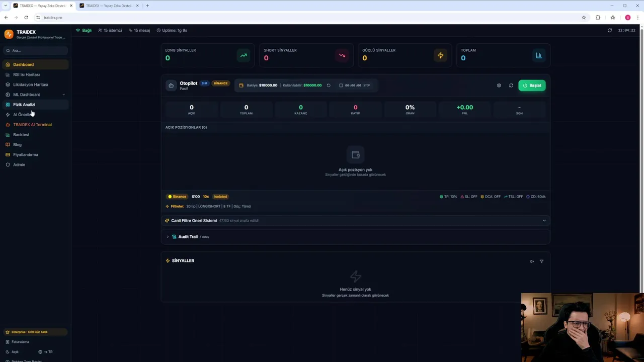
Task: Click the Blog sidebar icon
Action: click(x=8, y=145)
